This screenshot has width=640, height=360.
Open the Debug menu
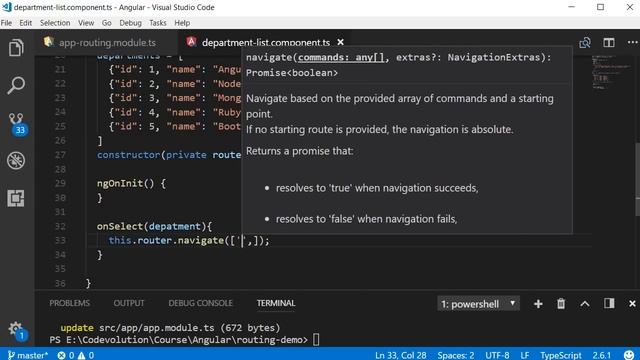click(130, 23)
